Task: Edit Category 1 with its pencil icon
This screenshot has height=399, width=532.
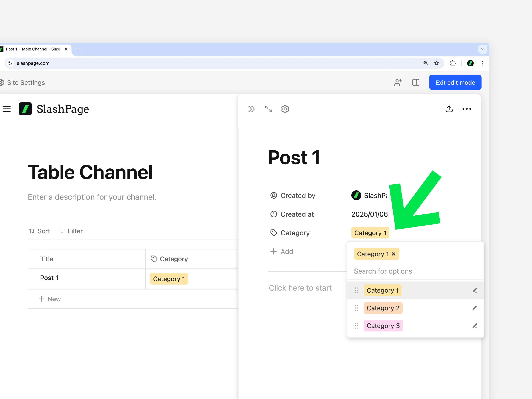Action: point(475,290)
